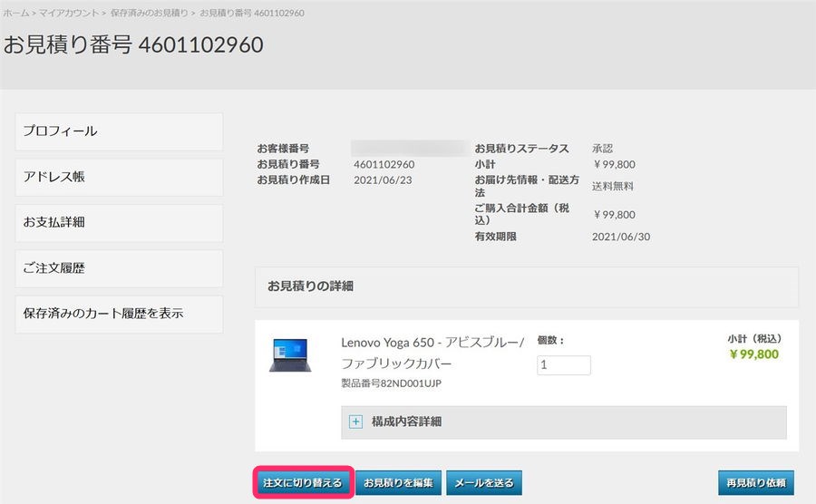This screenshot has height=504, width=816.
Task: Open the ご注文履歴 sidebar item
Action: point(119,268)
